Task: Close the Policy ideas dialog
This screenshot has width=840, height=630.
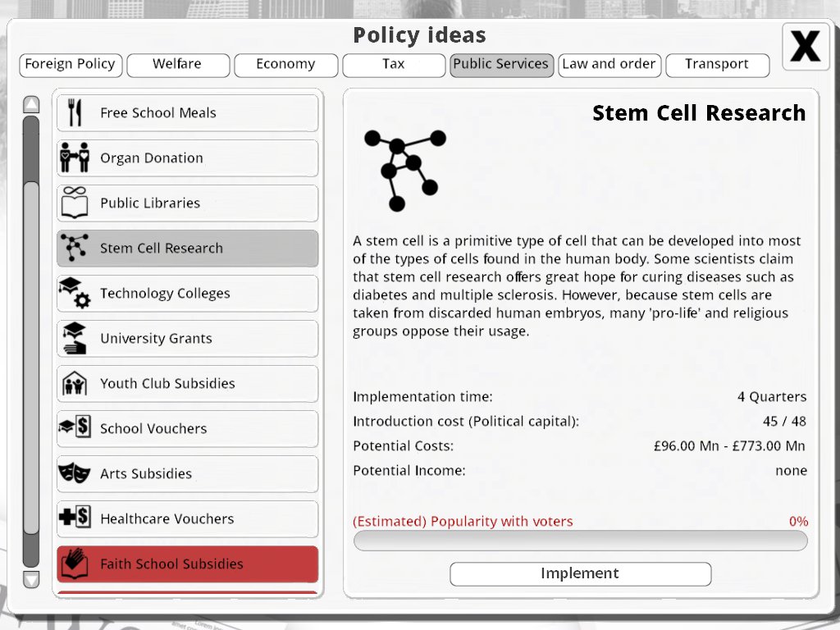Action: tap(806, 47)
